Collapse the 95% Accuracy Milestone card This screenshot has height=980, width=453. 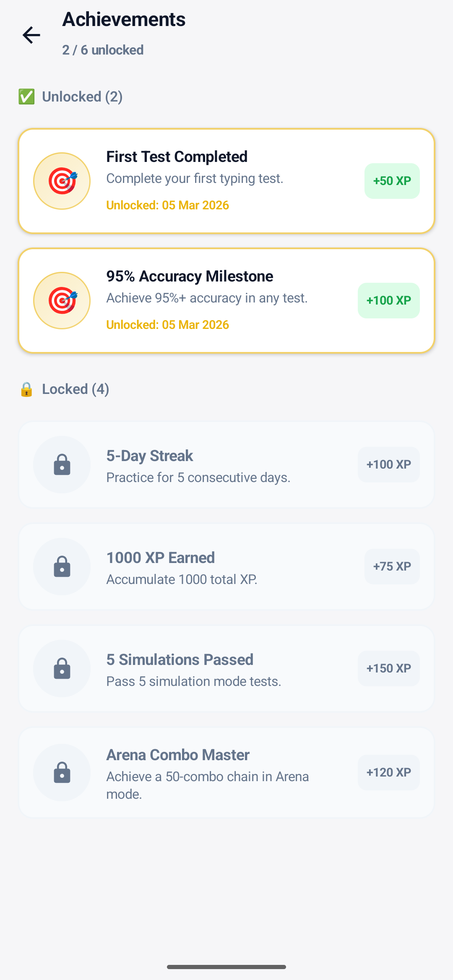[226, 300]
